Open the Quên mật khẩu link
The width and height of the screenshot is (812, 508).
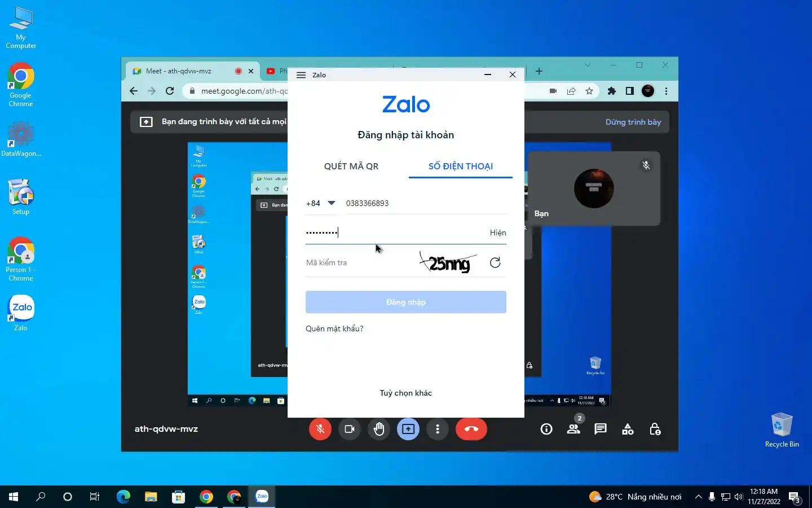click(334, 329)
